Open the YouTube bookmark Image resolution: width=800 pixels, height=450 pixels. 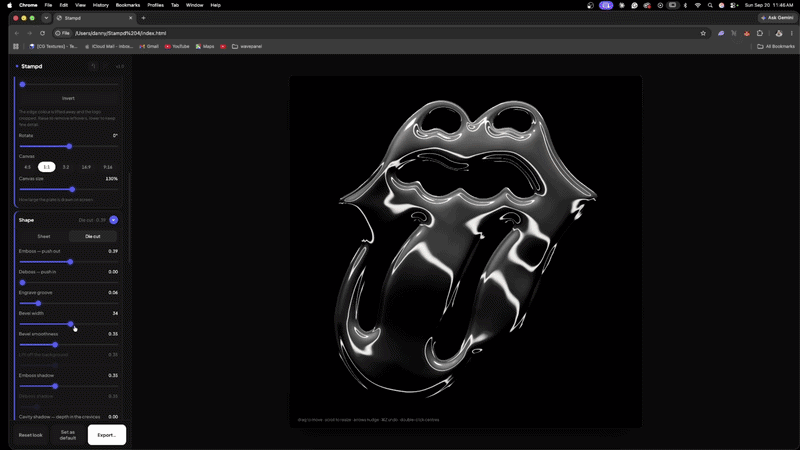click(177, 46)
